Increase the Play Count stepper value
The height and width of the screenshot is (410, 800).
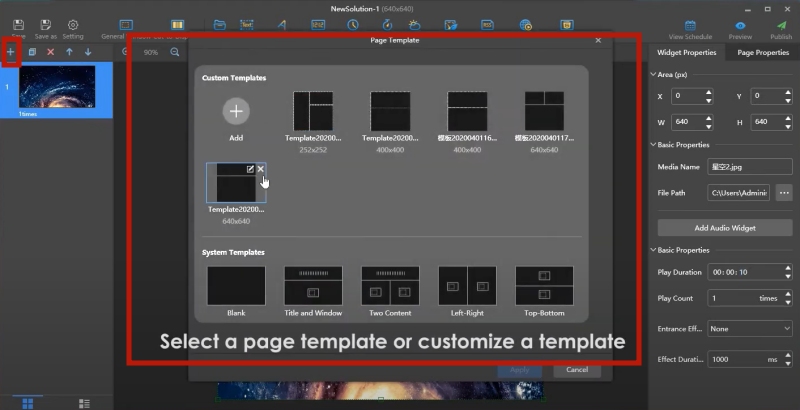[x=785, y=294]
